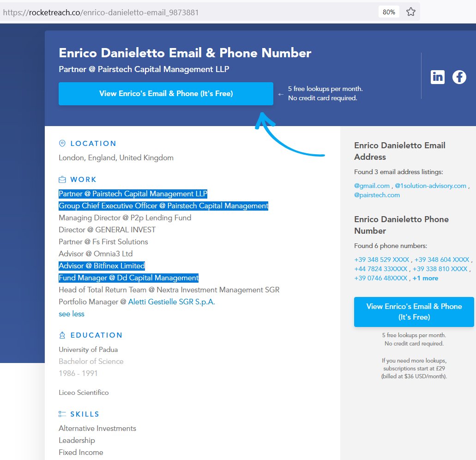476x460 pixels.
Task: Click 'Alternative Investments' skill
Action: click(97, 429)
